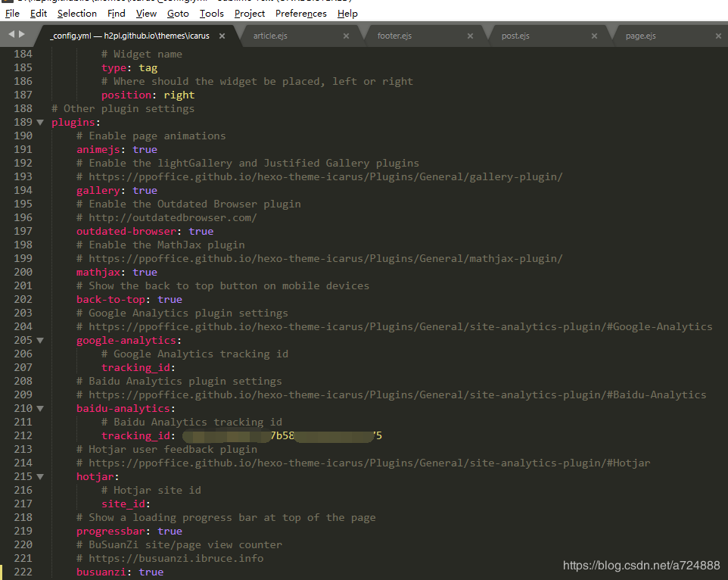Open the Help menu
This screenshot has height=580, width=728.
click(347, 14)
